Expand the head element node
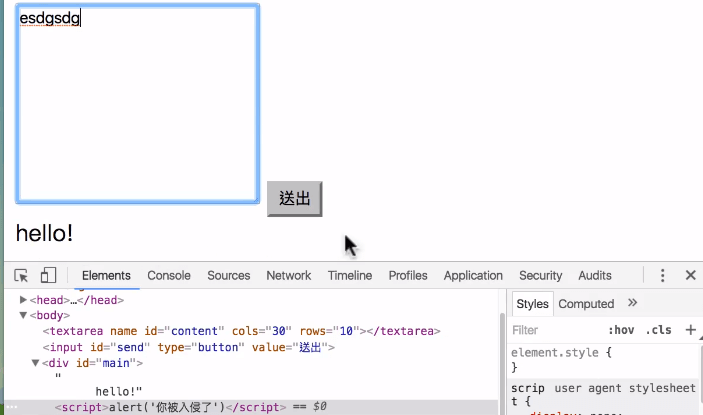This screenshot has height=415, width=703. coord(23,299)
